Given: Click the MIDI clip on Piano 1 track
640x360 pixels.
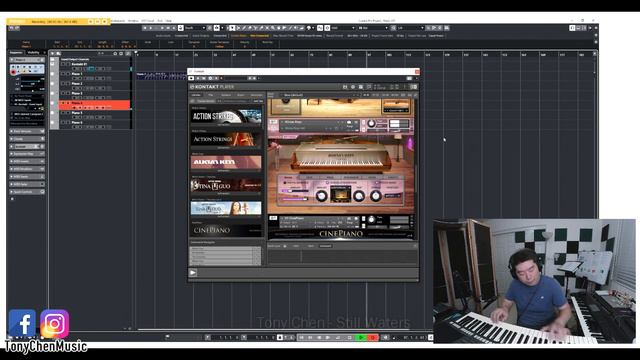Looking at the screenshot, I should pyautogui.click(x=161, y=76).
